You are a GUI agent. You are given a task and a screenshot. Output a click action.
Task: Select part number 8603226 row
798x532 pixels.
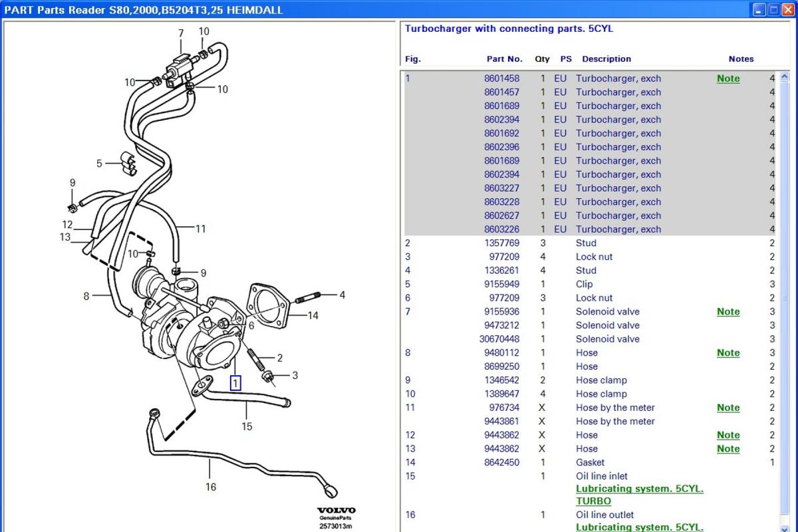589,229
